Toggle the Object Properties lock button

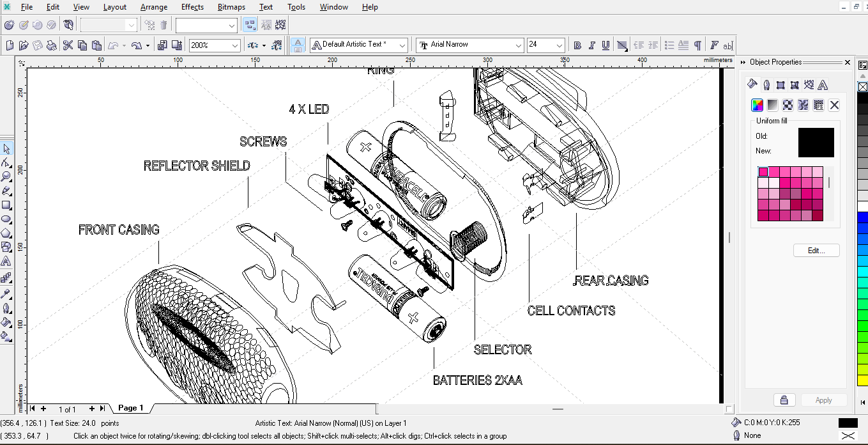pyautogui.click(x=784, y=400)
